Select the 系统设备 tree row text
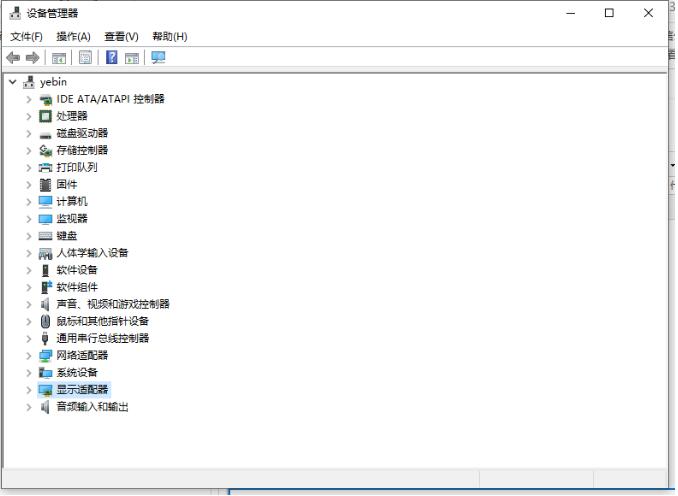678x496 pixels. tap(77, 372)
